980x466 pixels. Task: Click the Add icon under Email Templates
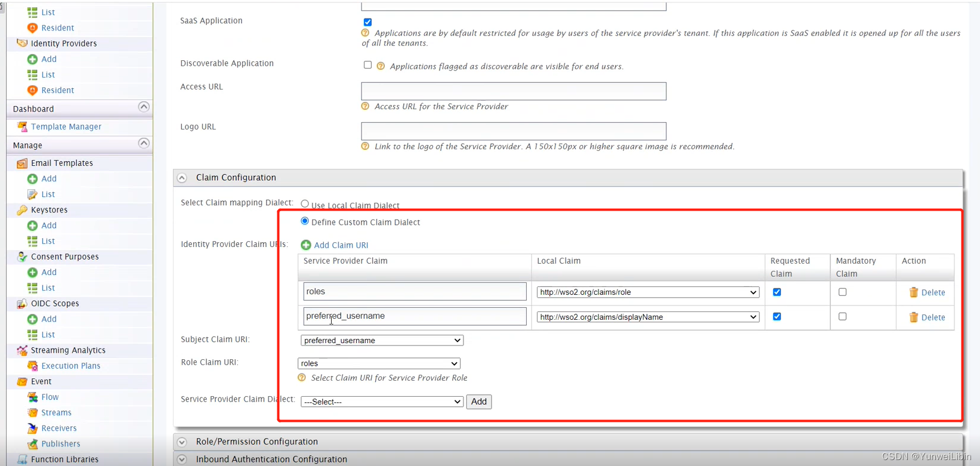[x=32, y=178]
